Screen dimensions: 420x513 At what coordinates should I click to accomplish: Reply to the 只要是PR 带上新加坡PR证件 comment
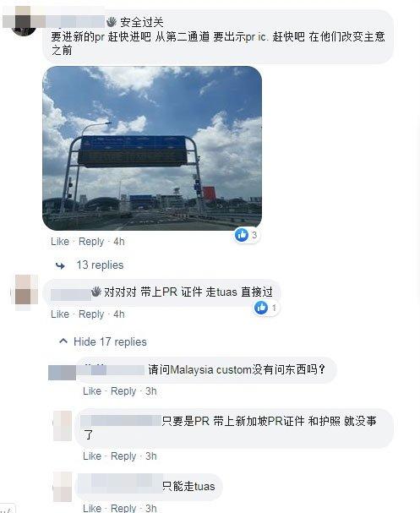(x=123, y=456)
